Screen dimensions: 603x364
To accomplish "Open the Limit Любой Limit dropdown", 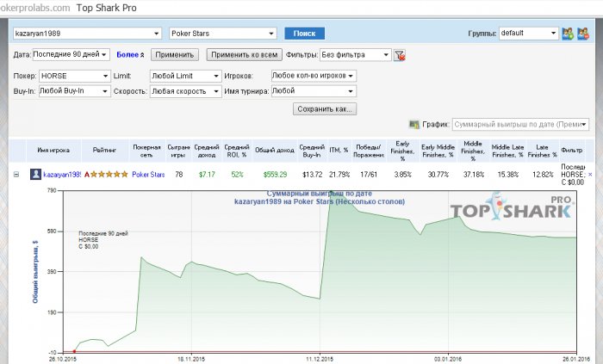I will pyautogui.click(x=186, y=76).
